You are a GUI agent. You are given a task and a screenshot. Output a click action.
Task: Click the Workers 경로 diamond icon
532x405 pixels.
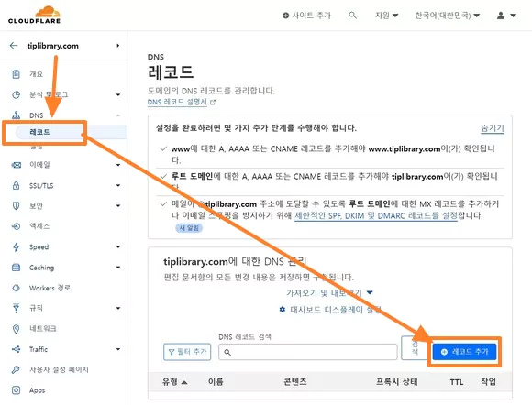16,288
